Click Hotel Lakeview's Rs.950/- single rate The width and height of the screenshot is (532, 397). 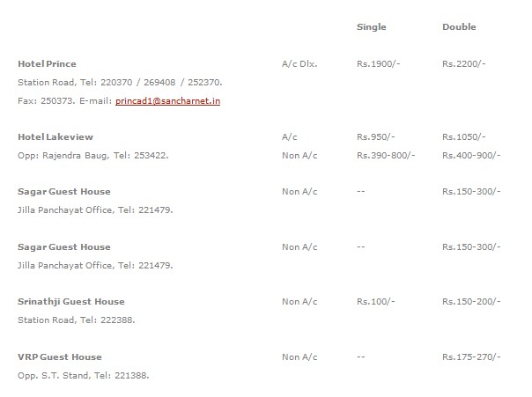[x=375, y=137]
